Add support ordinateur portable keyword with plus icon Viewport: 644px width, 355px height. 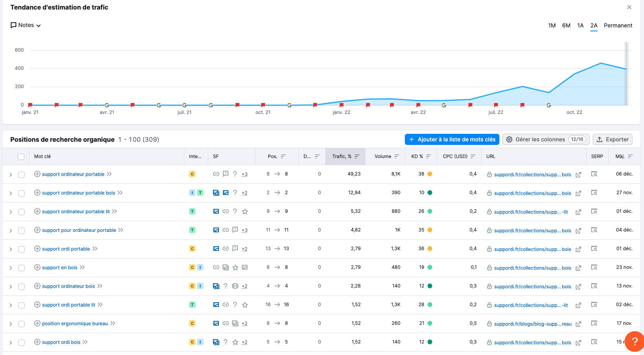37,174
